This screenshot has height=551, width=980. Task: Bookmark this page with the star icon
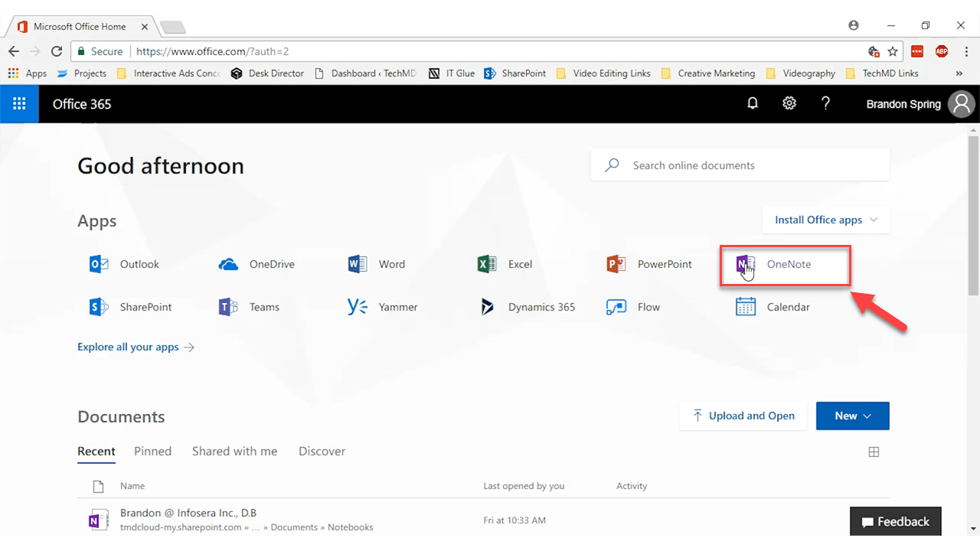pyautogui.click(x=893, y=51)
